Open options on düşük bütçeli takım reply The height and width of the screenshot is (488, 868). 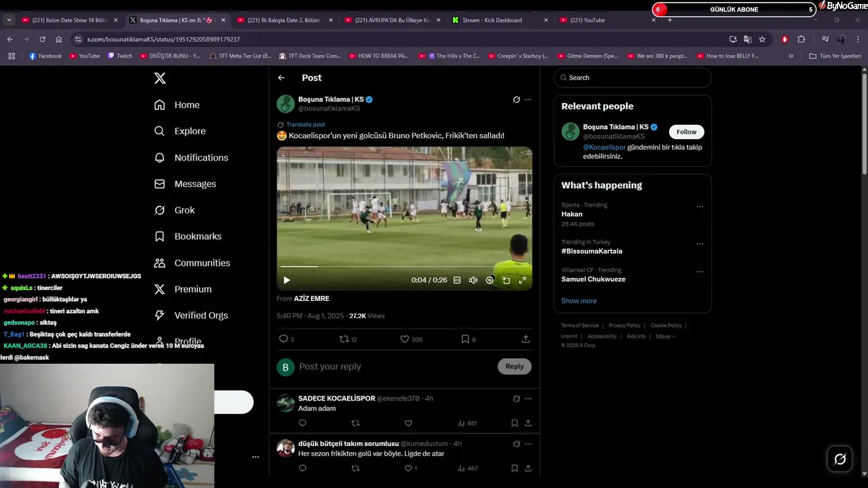tap(528, 444)
